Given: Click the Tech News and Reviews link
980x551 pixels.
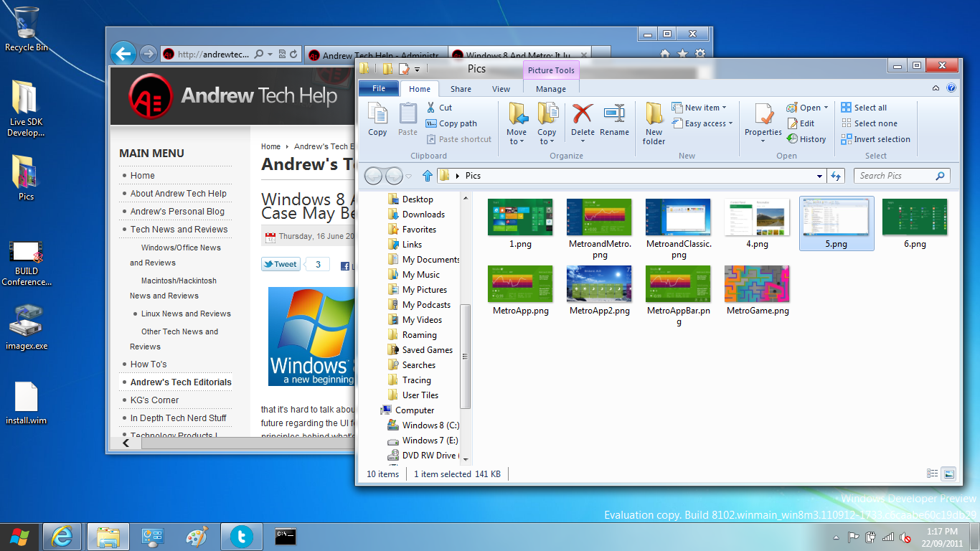Looking at the screenshot, I should coord(179,230).
